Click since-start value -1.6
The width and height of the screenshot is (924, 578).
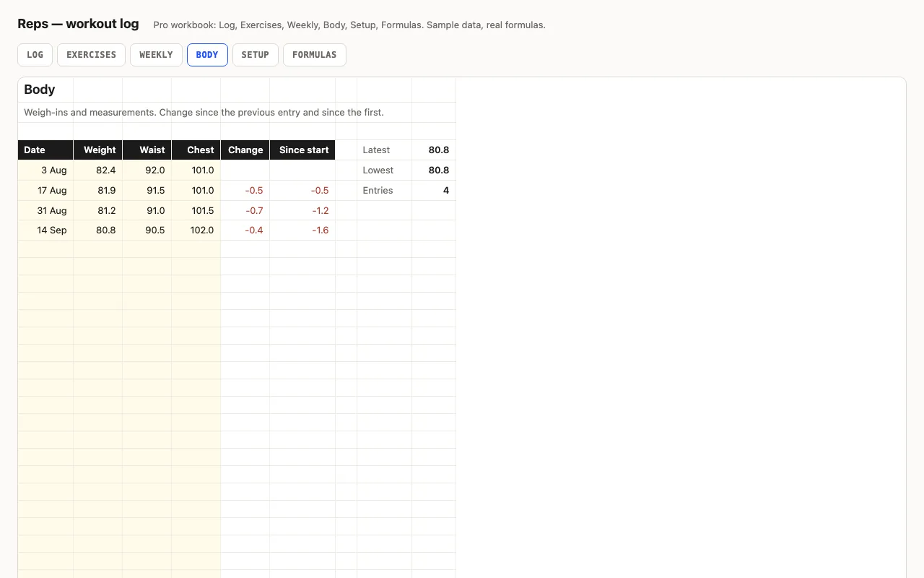(x=302, y=230)
